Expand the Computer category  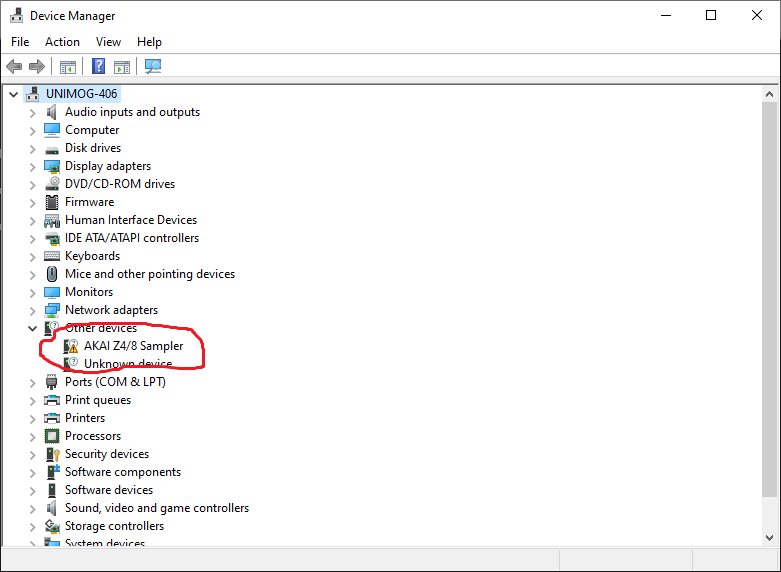(x=32, y=131)
